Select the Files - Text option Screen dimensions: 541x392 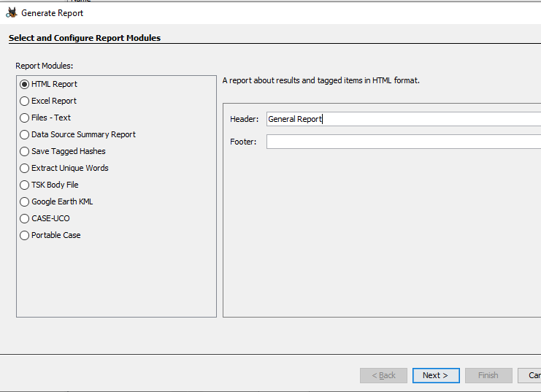pyautogui.click(x=25, y=118)
